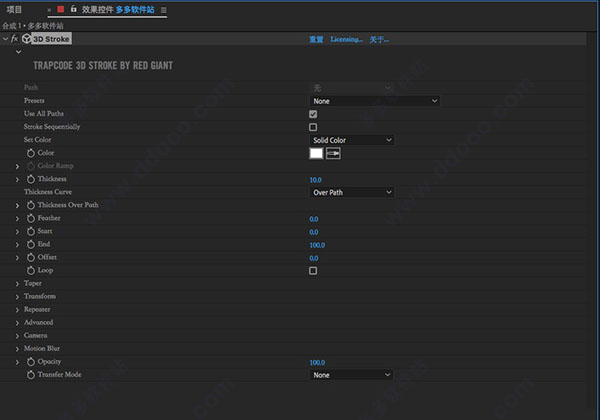This screenshot has width=600, height=420.
Task: Open the Set Color dropdown
Action: point(351,140)
